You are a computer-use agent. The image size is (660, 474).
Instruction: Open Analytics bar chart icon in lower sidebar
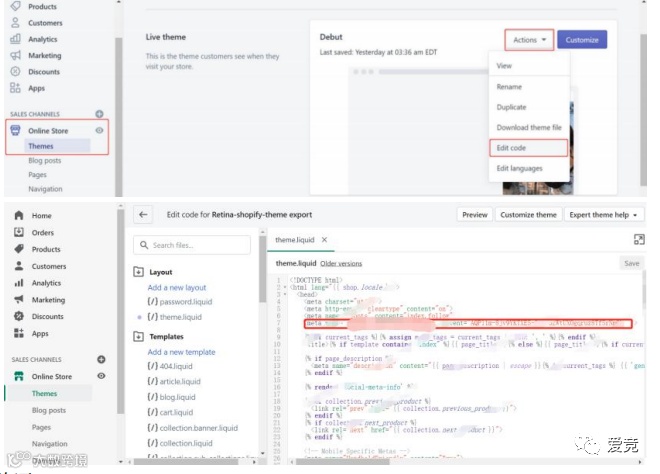(x=19, y=283)
